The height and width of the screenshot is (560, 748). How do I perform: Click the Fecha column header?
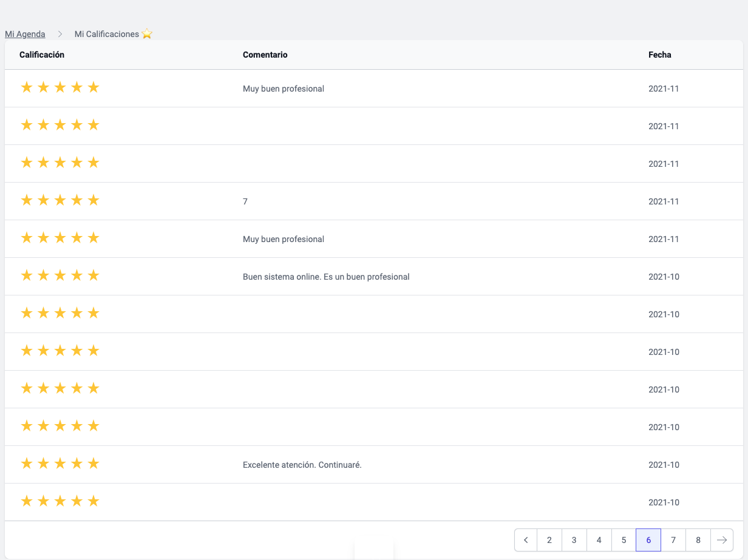pyautogui.click(x=659, y=55)
